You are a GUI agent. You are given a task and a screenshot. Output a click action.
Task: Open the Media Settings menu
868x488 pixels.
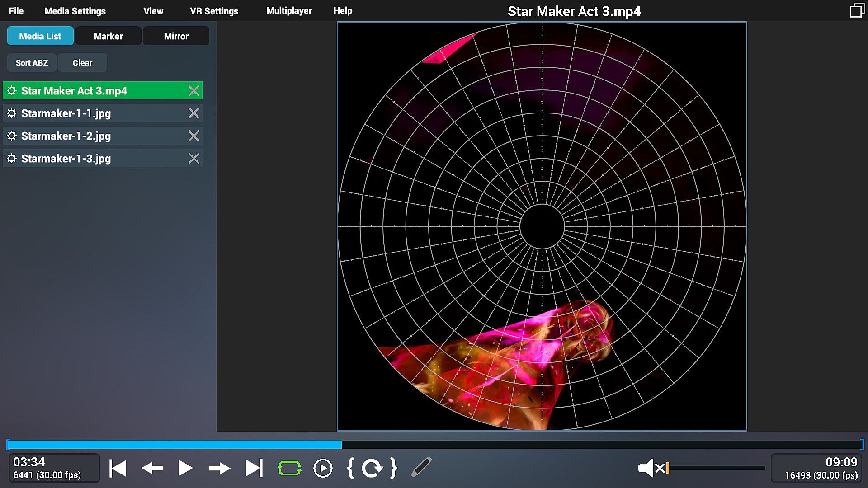75,11
